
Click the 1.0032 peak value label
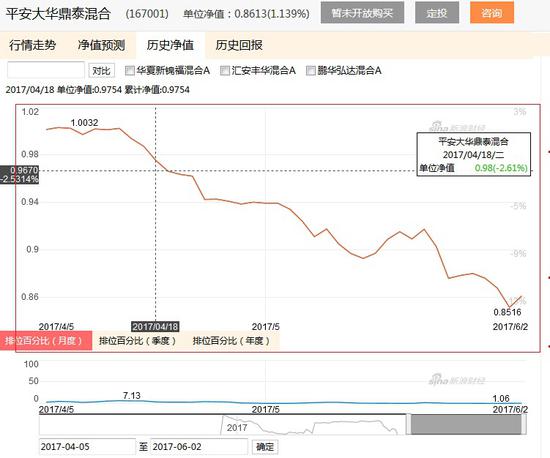(x=85, y=123)
